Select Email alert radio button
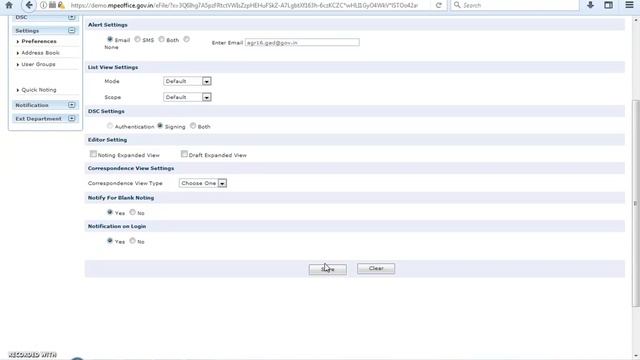The width and height of the screenshot is (640, 360). 110,39
